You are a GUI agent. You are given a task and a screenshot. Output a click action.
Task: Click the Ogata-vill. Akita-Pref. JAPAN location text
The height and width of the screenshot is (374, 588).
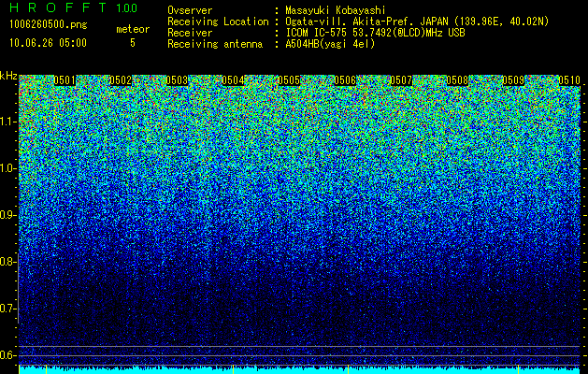pyautogui.click(x=417, y=22)
